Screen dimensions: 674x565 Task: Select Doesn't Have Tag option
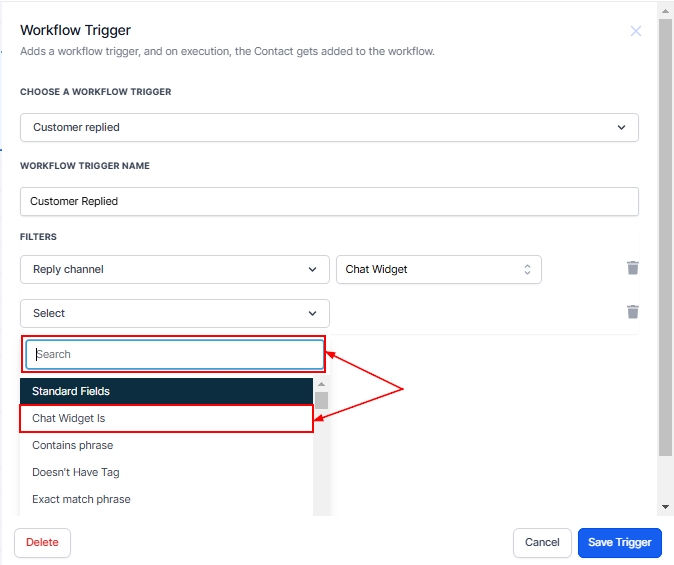tap(167, 472)
